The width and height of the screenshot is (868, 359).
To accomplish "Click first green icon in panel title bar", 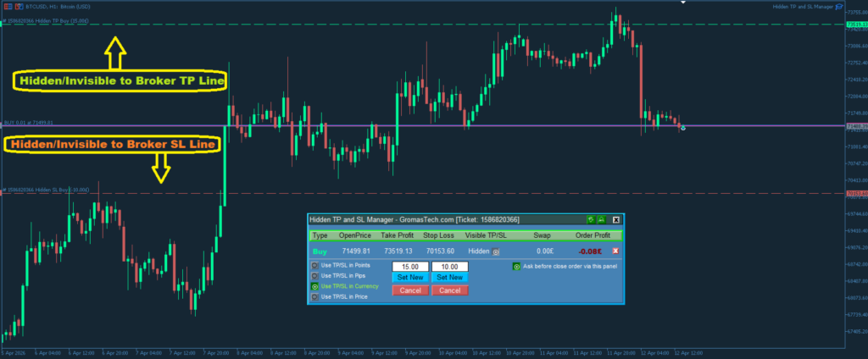I will (591, 219).
